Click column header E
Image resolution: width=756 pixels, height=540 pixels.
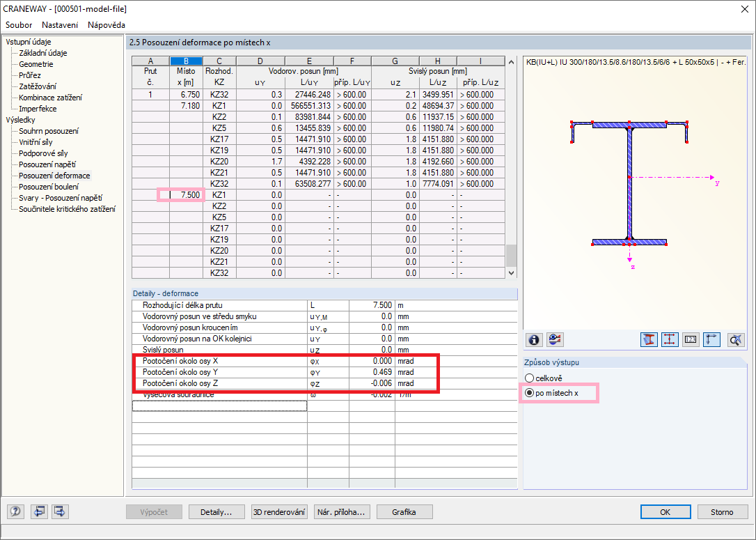click(x=309, y=61)
